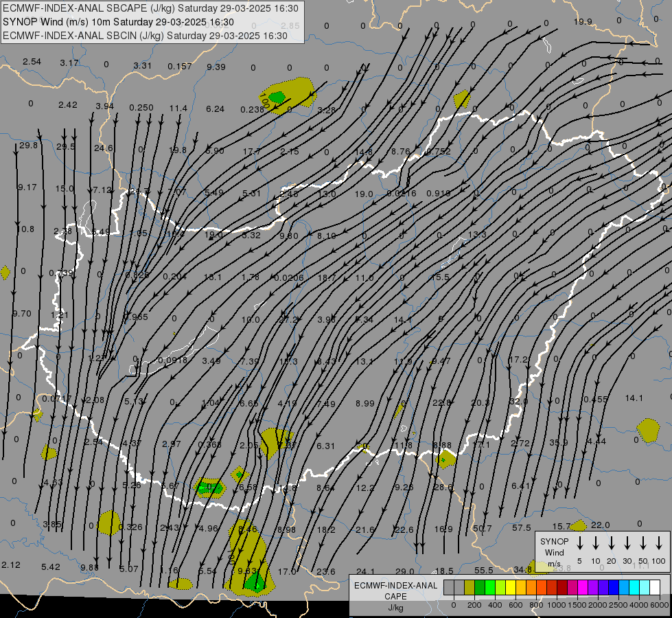Select the dark green CAPE legend swatch
The width and height of the screenshot is (672, 618).
[x=480, y=588]
